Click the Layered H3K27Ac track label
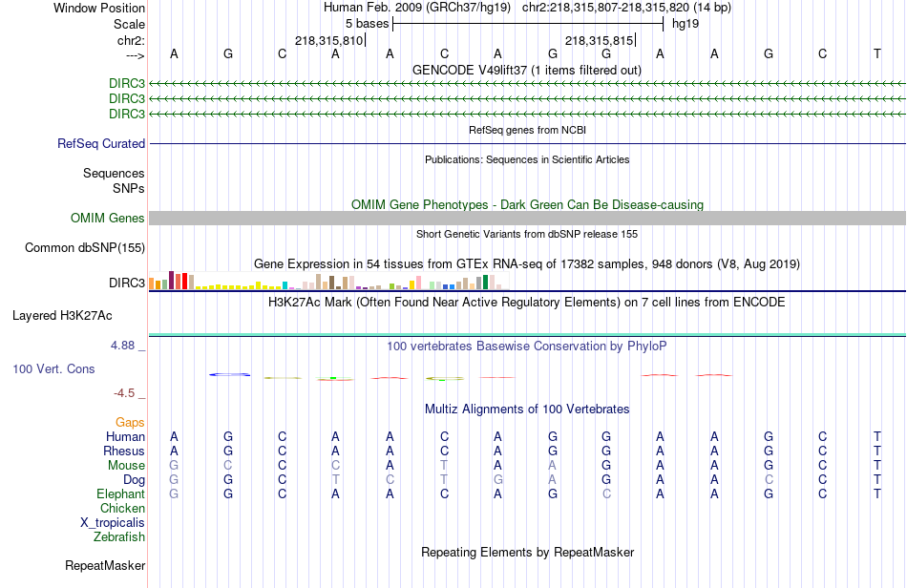This screenshot has width=907, height=588. tap(62, 315)
